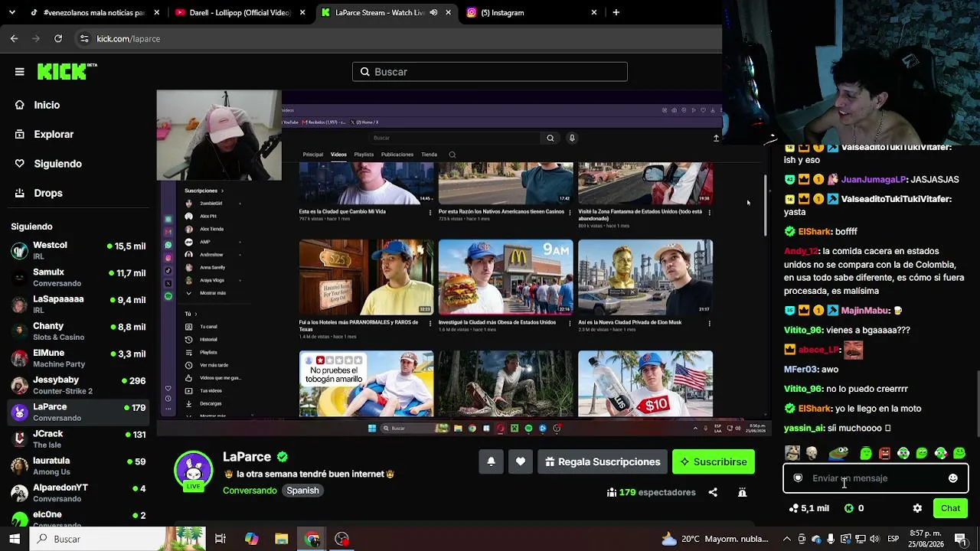This screenshot has height=551, width=980.
Task: Click the 5,1 mil channel points balance
Action: [808, 508]
